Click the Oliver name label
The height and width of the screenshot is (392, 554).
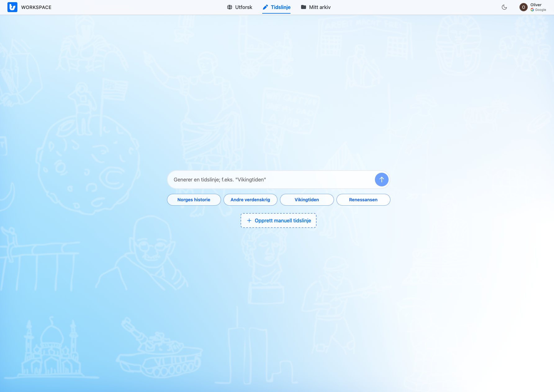536,5
